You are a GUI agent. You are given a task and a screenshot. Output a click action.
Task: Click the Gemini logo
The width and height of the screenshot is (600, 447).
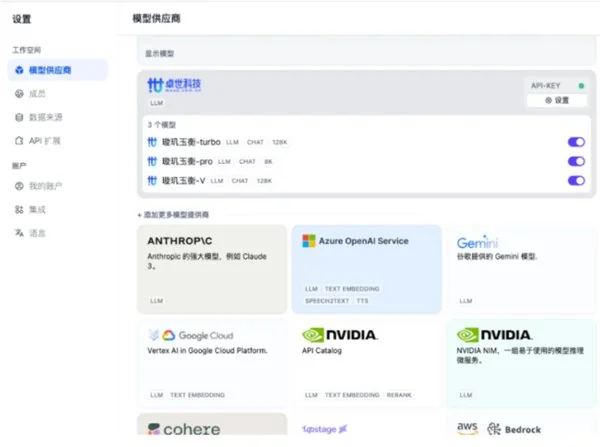point(477,242)
